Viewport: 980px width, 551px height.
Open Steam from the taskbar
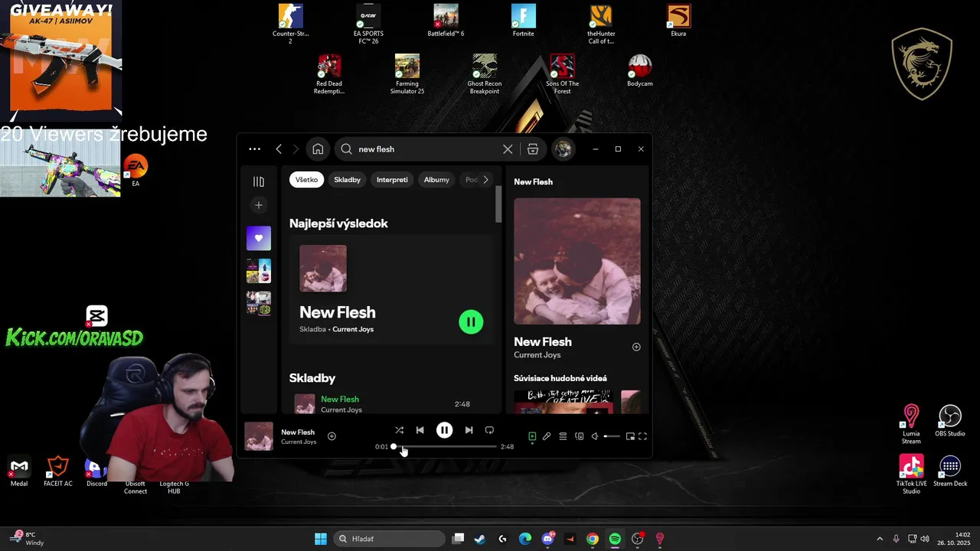pos(479,539)
